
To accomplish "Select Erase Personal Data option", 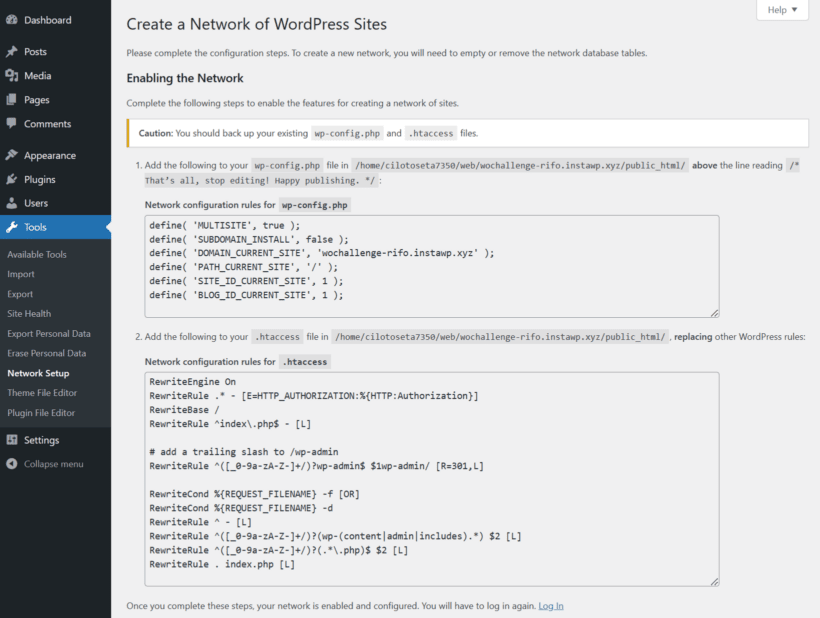I will pyautogui.click(x=49, y=352).
